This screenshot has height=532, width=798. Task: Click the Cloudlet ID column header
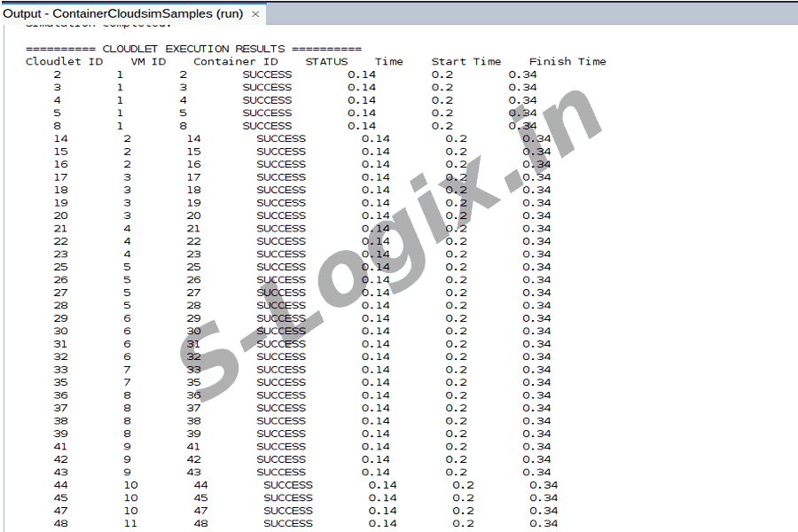pos(64,62)
